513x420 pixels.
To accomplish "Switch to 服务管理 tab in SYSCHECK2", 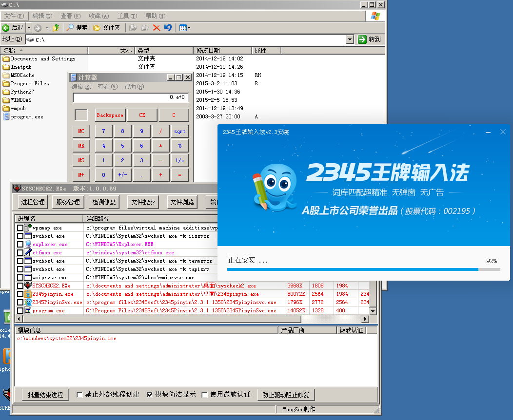I will (68, 202).
